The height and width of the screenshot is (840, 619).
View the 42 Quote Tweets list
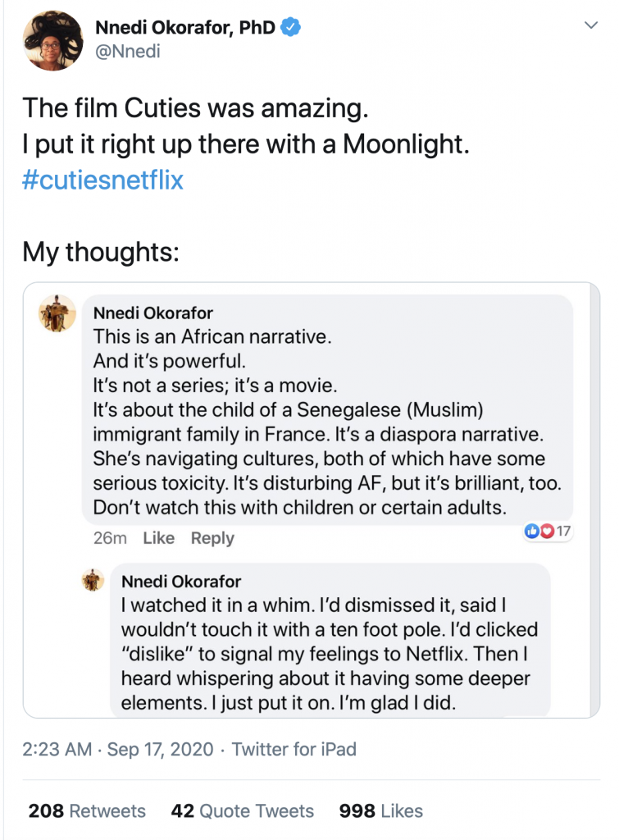click(x=242, y=811)
